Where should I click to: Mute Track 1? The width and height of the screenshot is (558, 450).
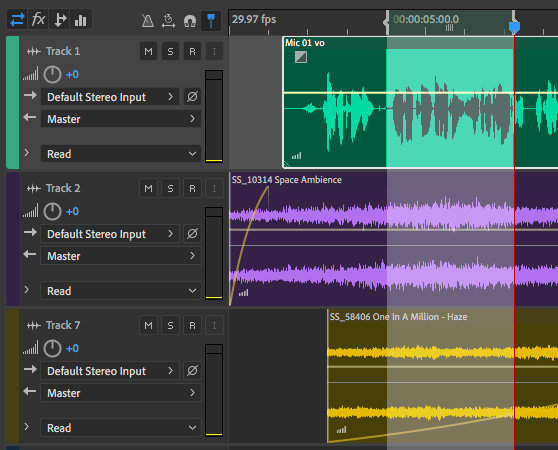click(x=148, y=52)
